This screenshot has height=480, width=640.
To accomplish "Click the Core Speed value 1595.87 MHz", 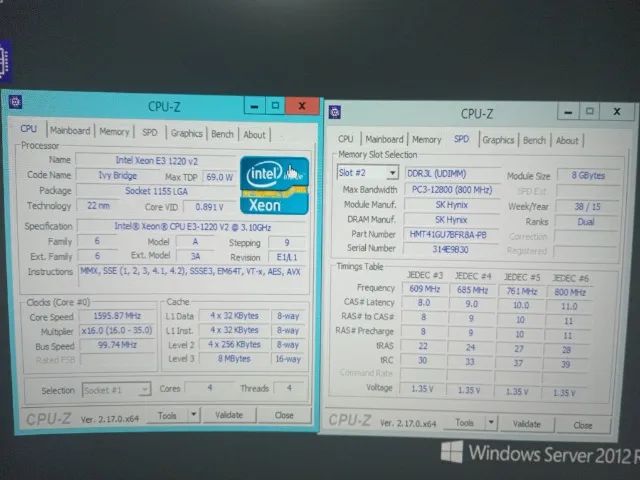I will (117, 316).
